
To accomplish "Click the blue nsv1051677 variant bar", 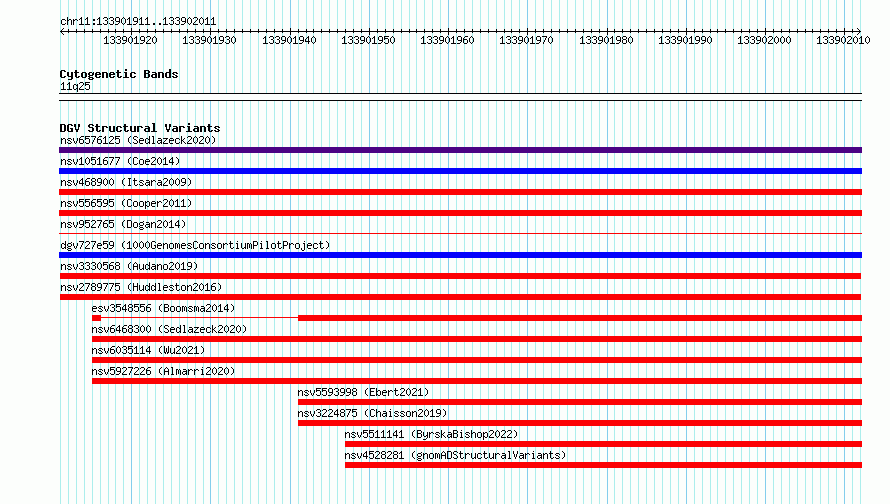I will coord(460,171).
